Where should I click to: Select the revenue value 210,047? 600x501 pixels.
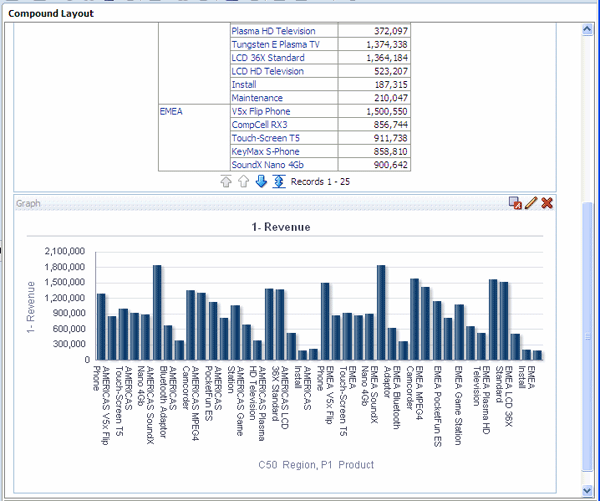click(x=391, y=98)
